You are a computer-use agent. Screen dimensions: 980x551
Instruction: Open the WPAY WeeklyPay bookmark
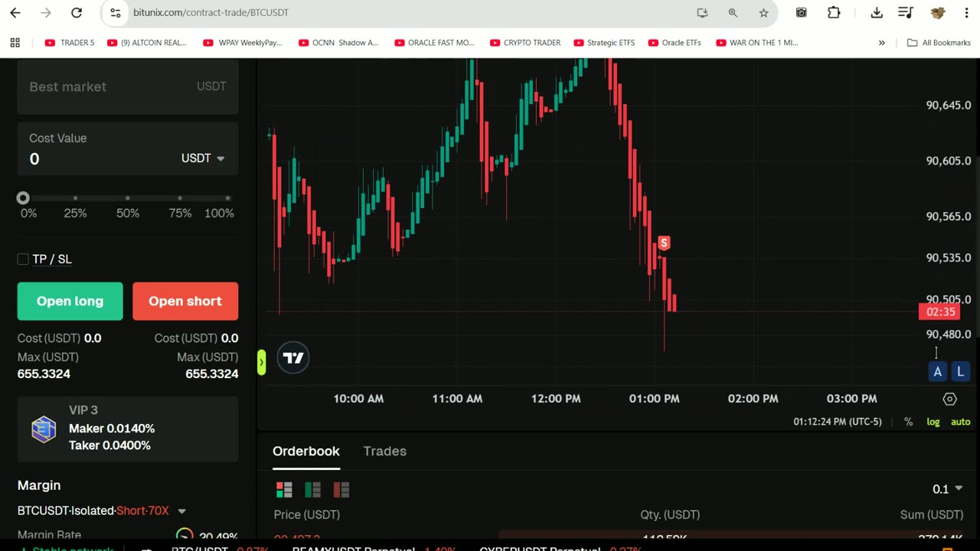click(x=243, y=43)
